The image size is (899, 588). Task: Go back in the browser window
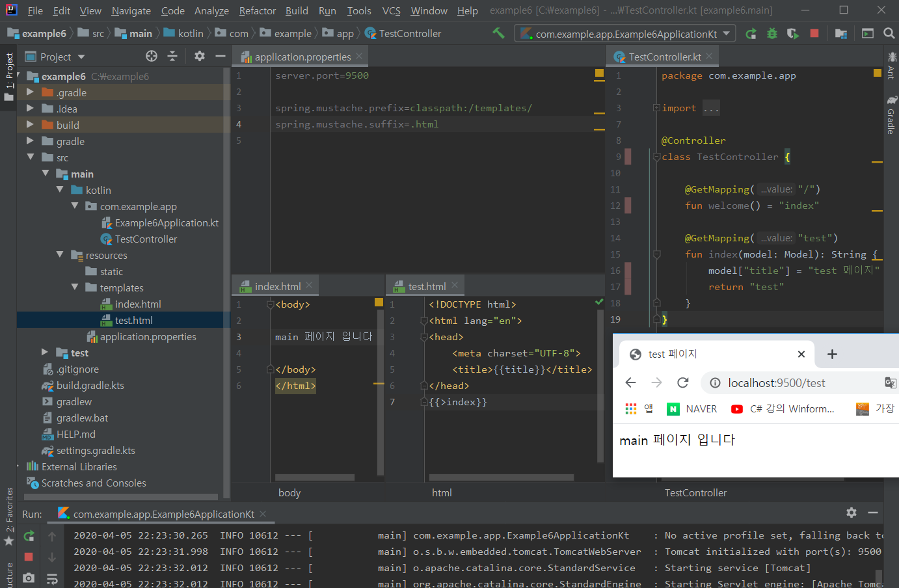(x=630, y=382)
